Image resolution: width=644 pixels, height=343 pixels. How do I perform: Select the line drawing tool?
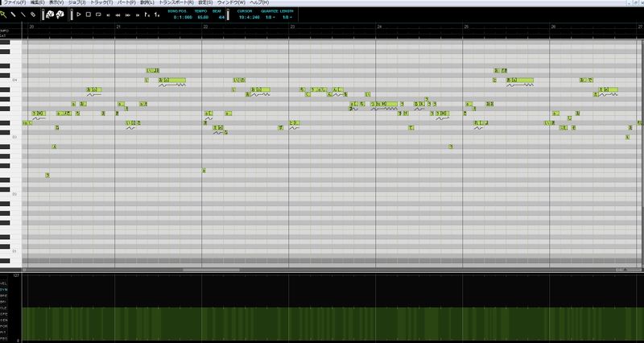click(x=23, y=14)
